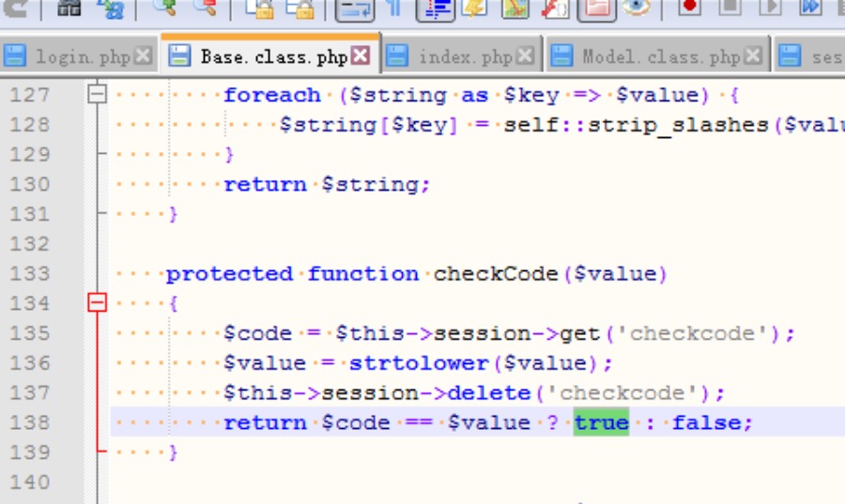Switch to the index.php tab
This screenshot has width=845, height=504.
pos(462,56)
